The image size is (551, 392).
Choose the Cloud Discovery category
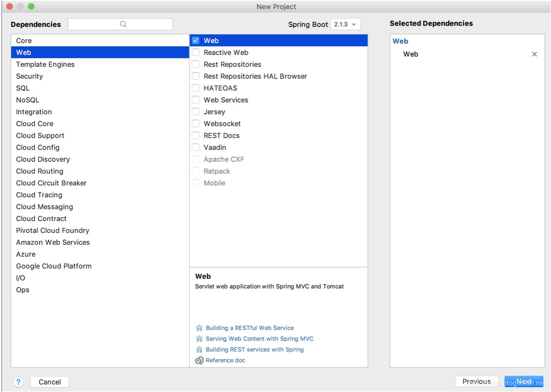tap(43, 159)
